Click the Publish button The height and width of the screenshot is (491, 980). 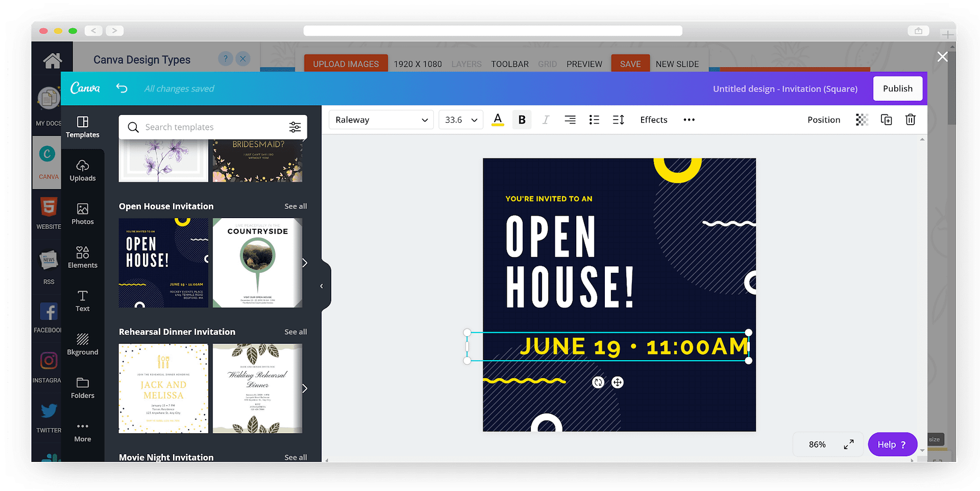coord(897,88)
